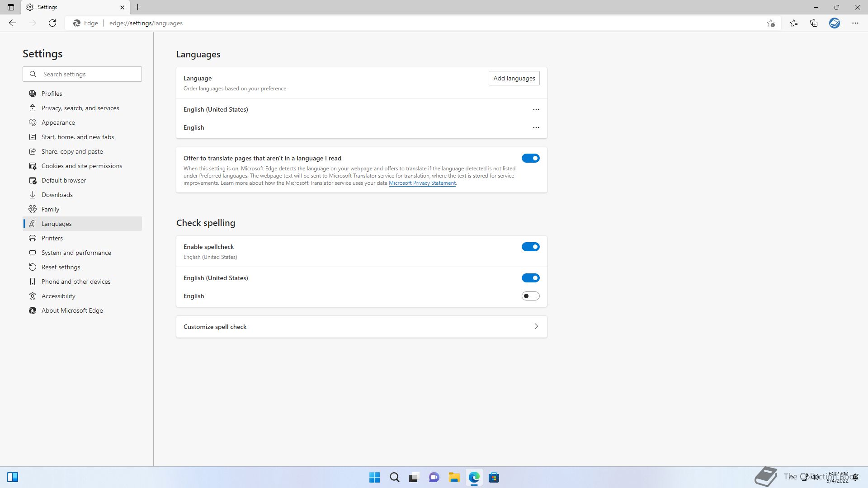Click the Privacy lock sidebar icon
Viewport: 868px width, 488px height.
click(33, 108)
